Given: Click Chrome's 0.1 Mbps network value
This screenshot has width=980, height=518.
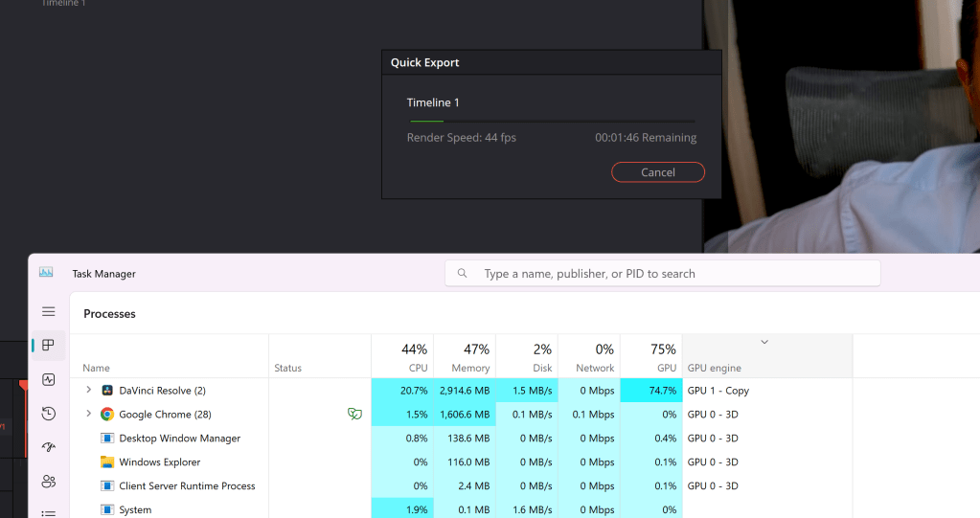Looking at the screenshot, I should (593, 415).
